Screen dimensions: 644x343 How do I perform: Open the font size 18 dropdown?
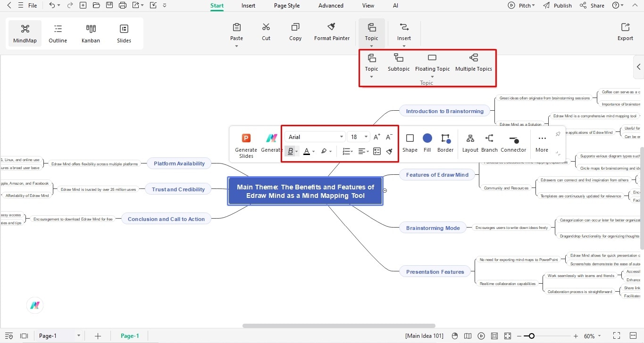(359, 137)
